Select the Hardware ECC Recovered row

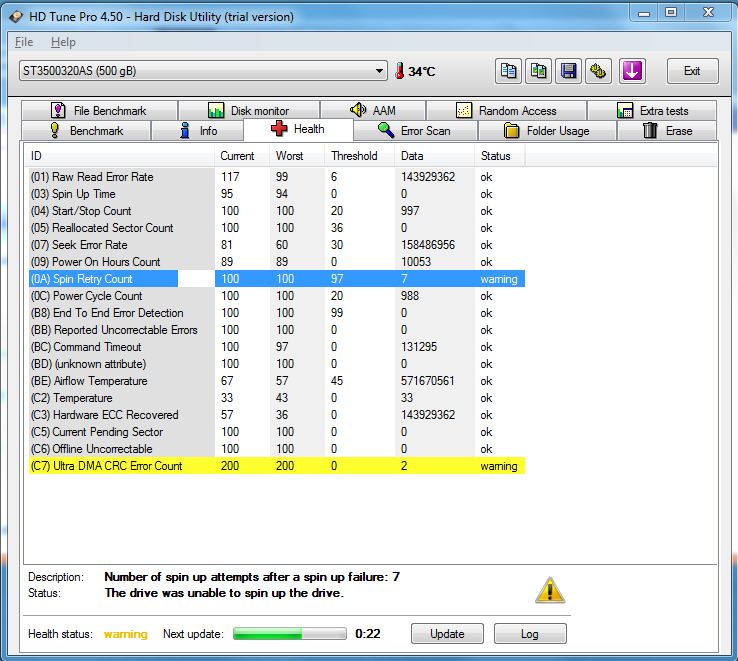tap(277, 415)
